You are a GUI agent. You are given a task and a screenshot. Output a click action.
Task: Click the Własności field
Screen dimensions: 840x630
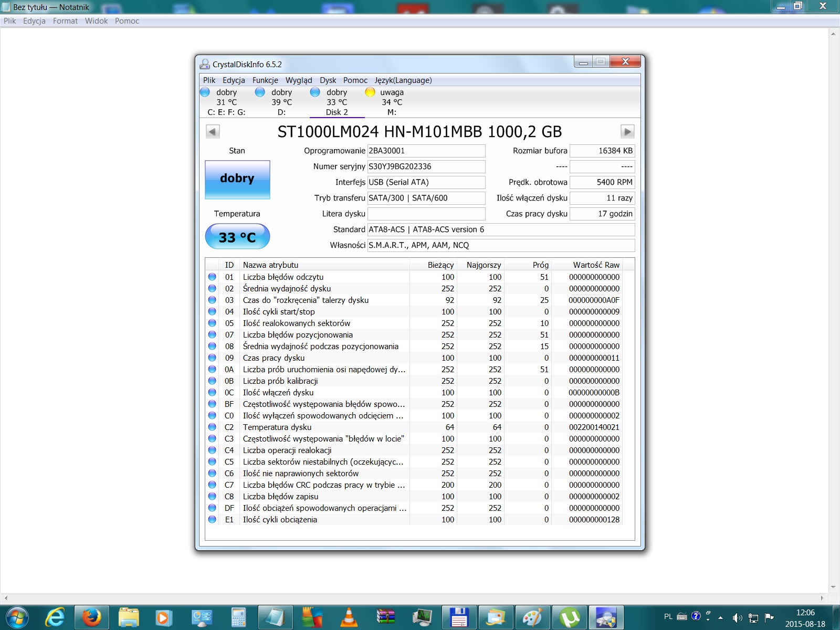[x=501, y=245]
